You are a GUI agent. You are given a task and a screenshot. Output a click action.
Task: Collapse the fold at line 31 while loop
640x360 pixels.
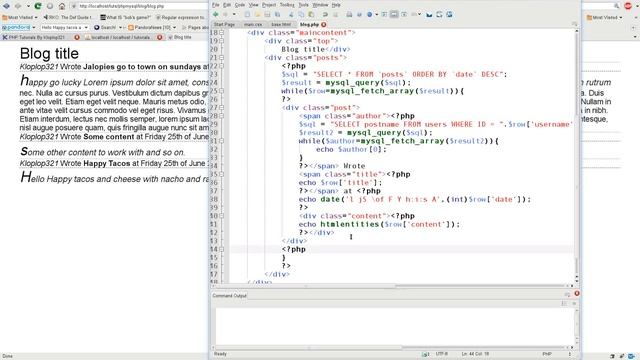pos(222,141)
